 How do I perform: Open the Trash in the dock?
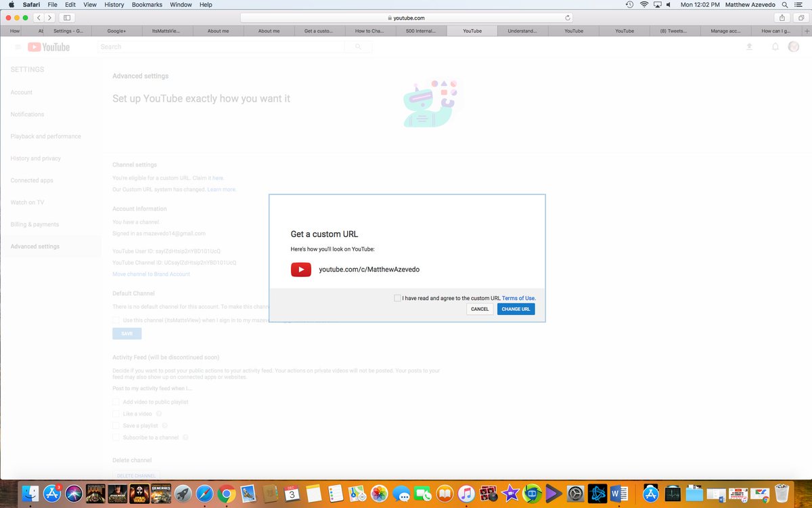pos(782,494)
